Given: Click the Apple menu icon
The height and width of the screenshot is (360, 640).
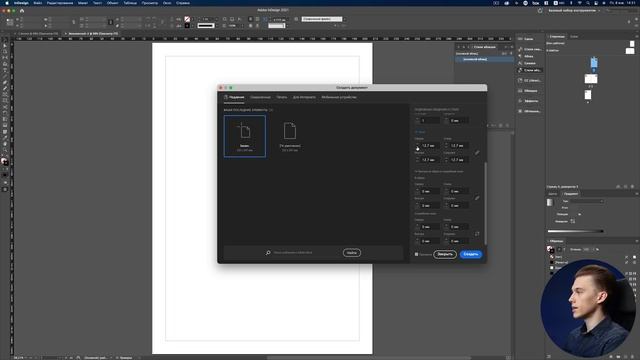Looking at the screenshot, I should [7, 3].
